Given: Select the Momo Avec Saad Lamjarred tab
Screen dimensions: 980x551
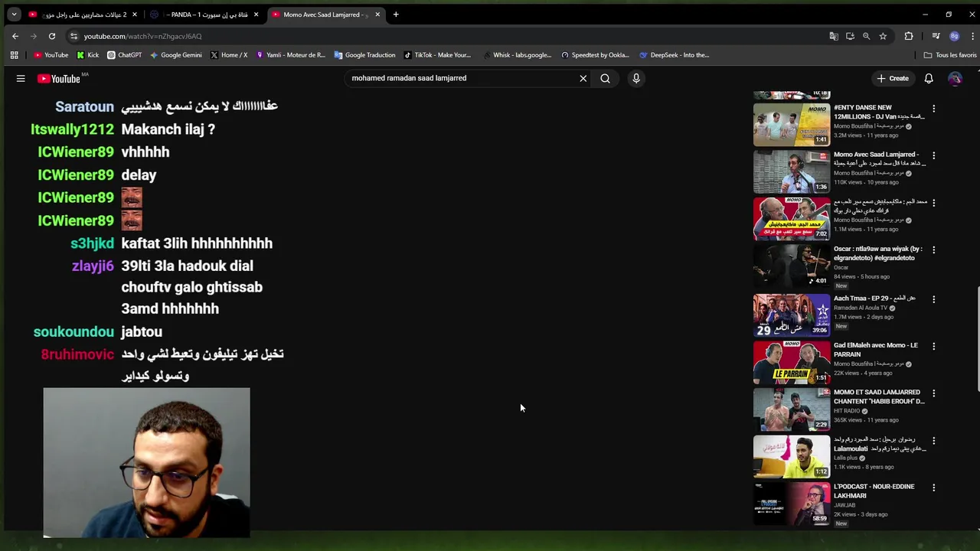Looking at the screenshot, I should 325,15.
